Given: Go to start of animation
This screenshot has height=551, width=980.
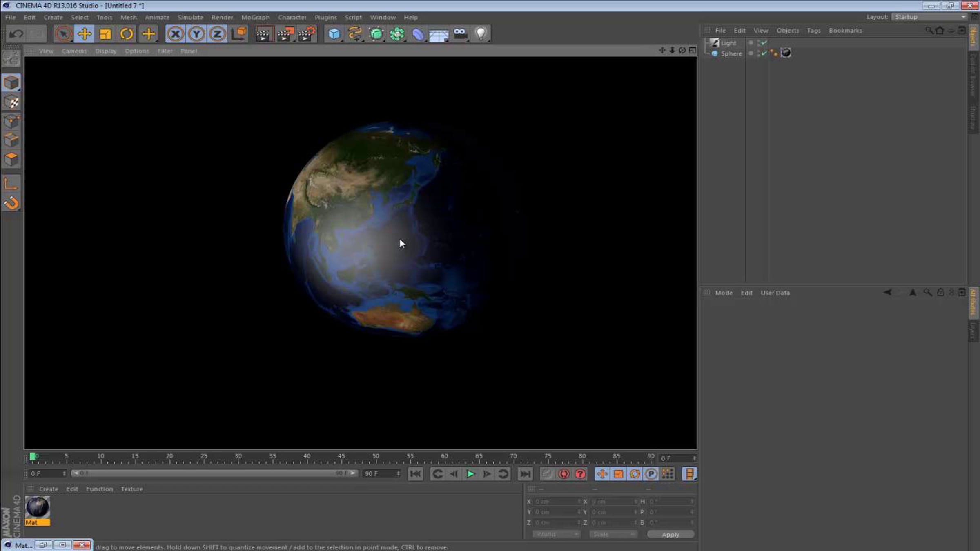Looking at the screenshot, I should [415, 474].
